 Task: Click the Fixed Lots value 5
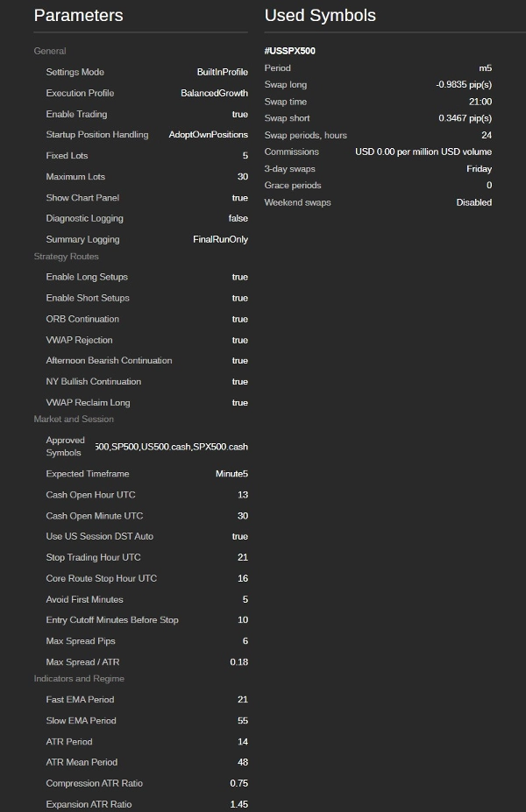[x=245, y=156]
